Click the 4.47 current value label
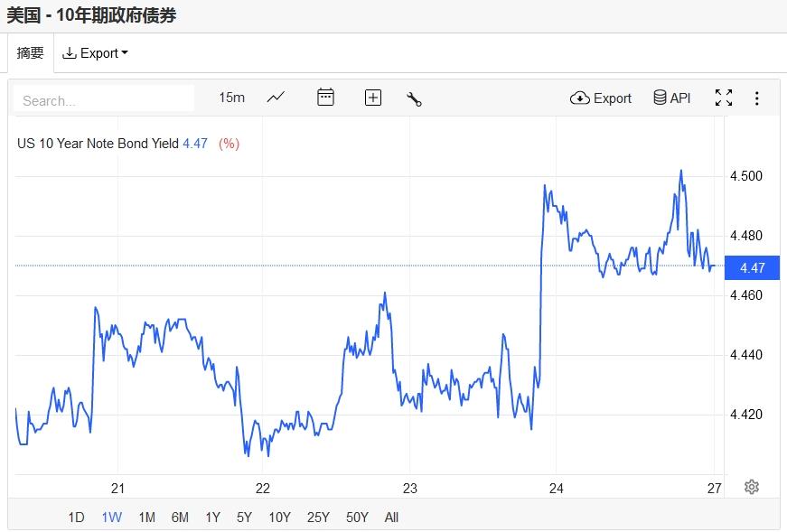Viewport: 787px width, 532px height. click(x=752, y=267)
